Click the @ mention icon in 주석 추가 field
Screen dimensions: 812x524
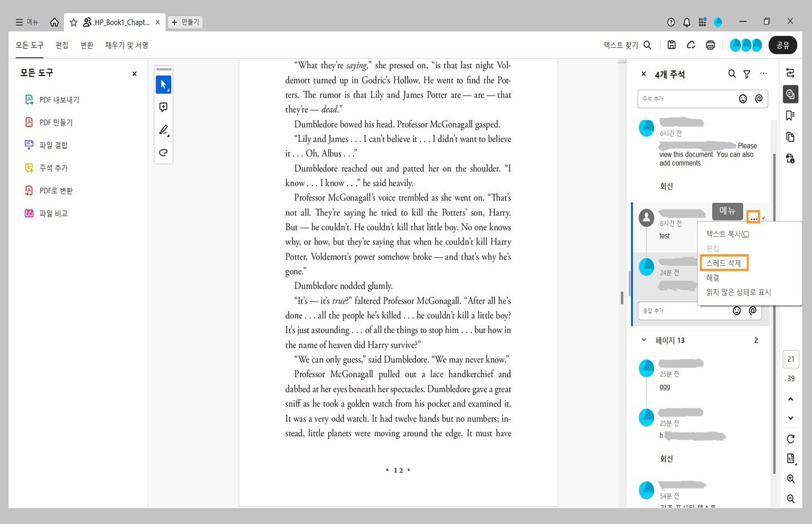(759, 99)
